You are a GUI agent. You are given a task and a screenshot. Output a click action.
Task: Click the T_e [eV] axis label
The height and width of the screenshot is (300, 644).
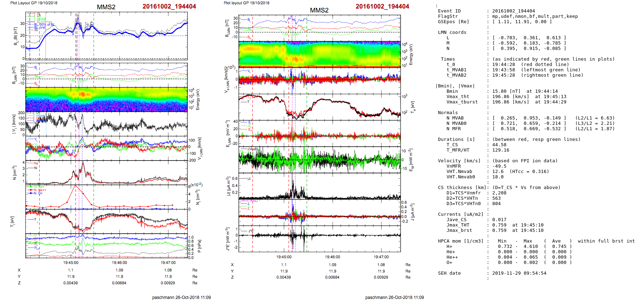point(412,107)
